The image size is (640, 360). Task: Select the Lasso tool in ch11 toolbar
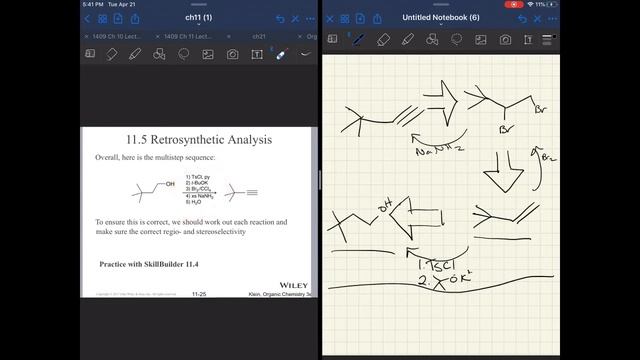pyautogui.click(x=184, y=54)
